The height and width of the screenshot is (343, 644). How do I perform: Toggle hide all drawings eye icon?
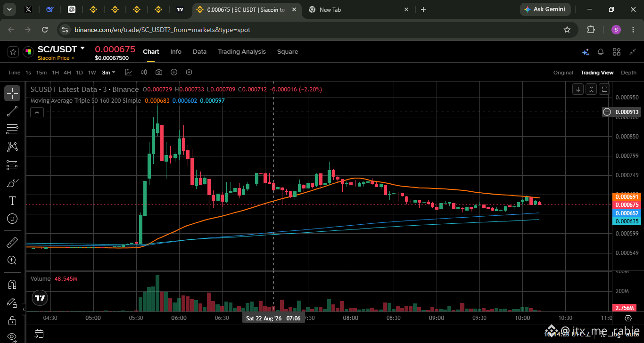point(12,337)
